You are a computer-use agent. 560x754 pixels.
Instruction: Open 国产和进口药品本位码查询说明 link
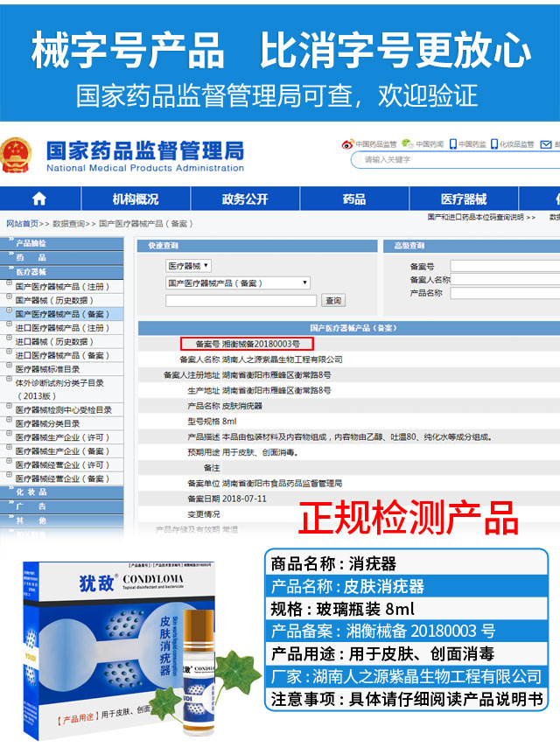475,217
